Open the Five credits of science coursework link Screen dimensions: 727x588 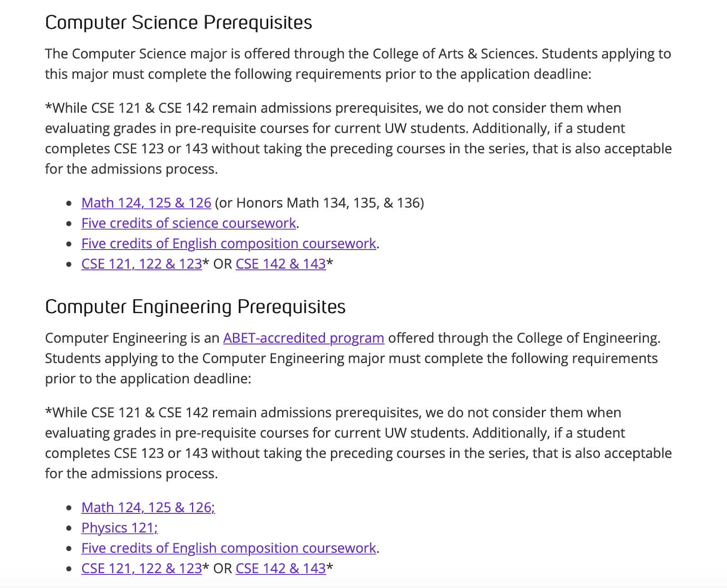coord(189,223)
